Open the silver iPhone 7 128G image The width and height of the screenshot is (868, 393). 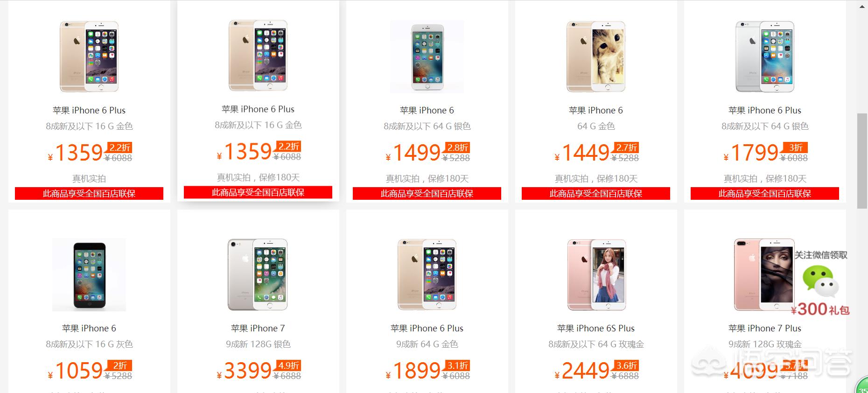click(258, 274)
